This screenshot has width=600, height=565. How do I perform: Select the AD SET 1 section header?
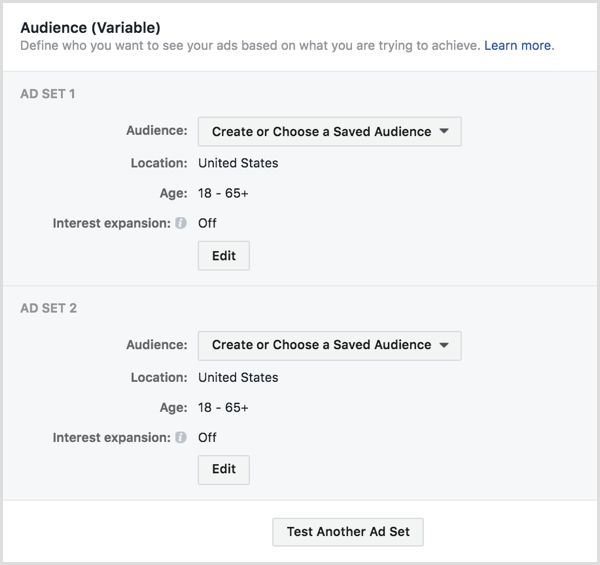coord(48,94)
